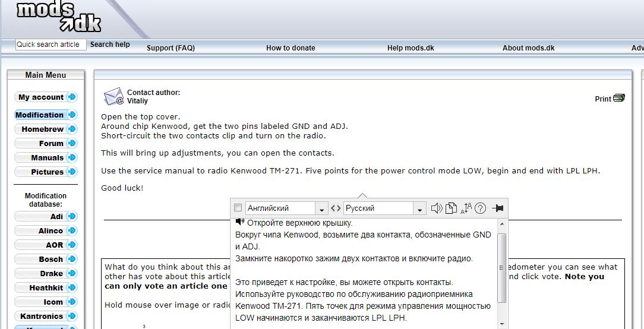Open Drake modification database
This screenshot has height=329, width=644.
point(46,273)
